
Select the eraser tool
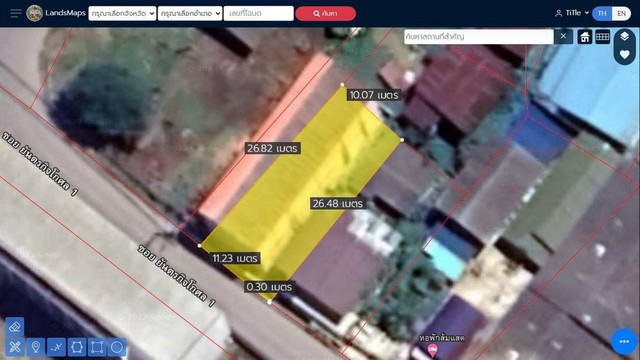point(15,327)
